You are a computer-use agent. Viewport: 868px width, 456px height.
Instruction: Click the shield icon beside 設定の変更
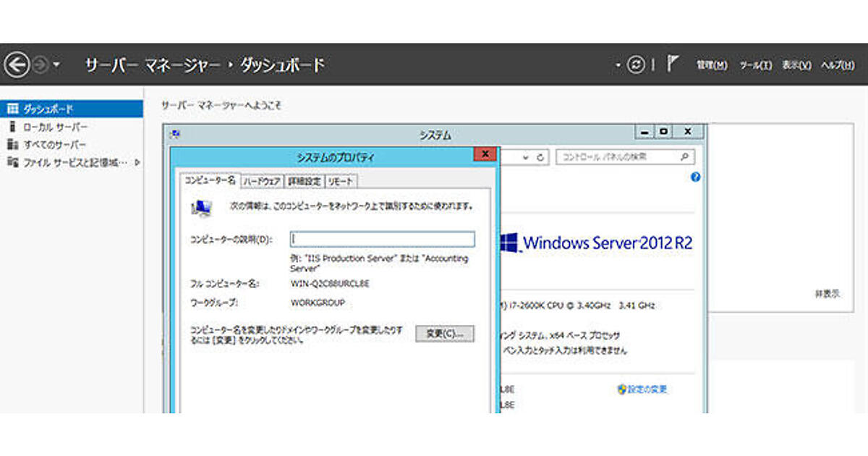point(621,389)
